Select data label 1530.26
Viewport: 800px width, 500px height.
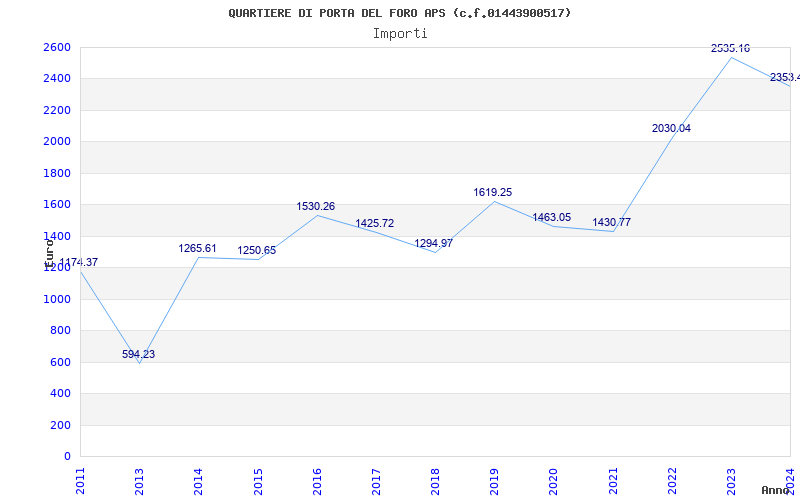coord(316,207)
